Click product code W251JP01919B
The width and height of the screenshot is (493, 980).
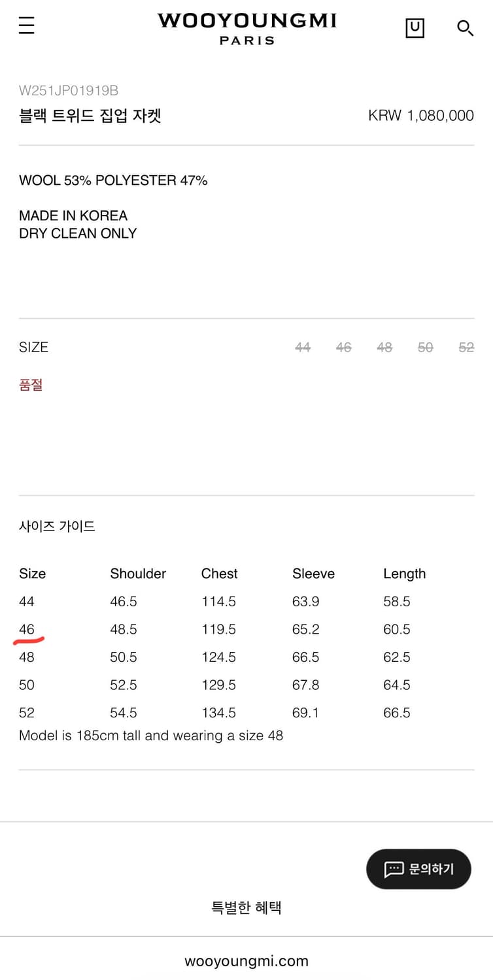tap(69, 91)
